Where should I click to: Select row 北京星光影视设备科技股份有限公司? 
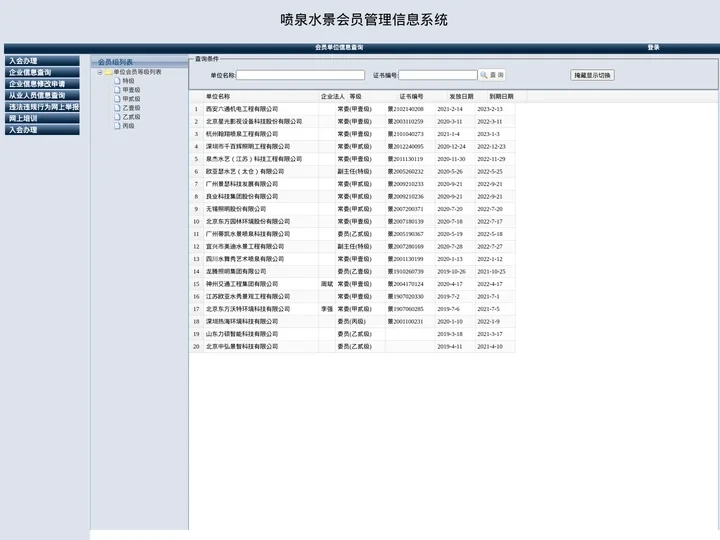coord(352,122)
